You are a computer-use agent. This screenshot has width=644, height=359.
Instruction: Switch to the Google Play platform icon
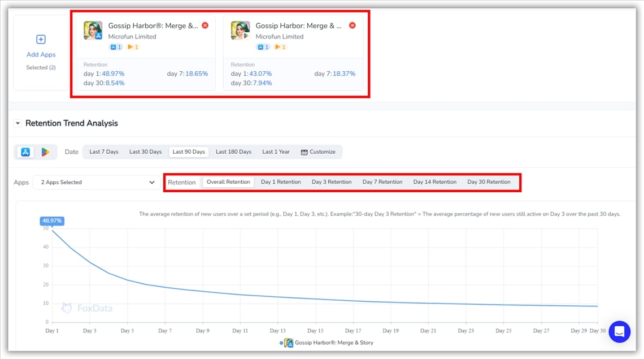tap(45, 152)
